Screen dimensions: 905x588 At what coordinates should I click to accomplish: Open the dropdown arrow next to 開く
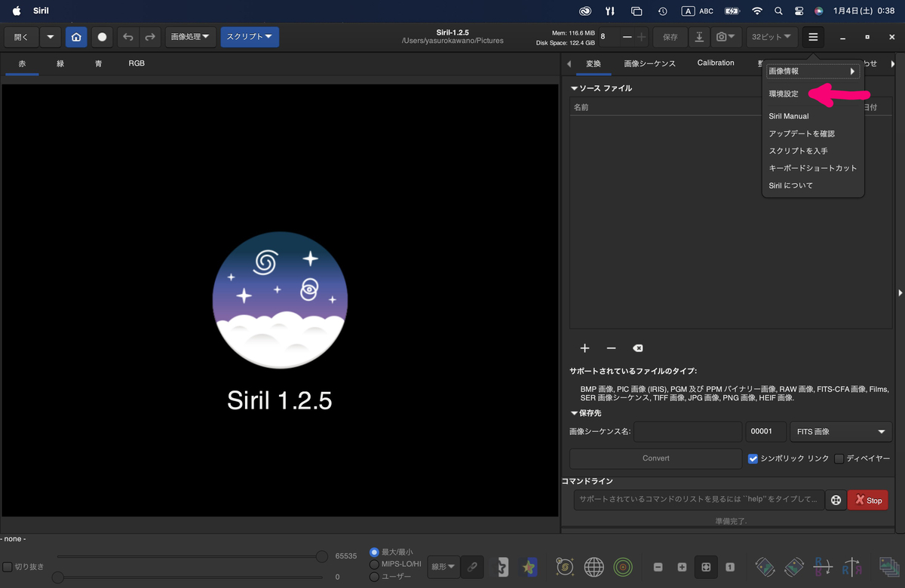pyautogui.click(x=51, y=37)
